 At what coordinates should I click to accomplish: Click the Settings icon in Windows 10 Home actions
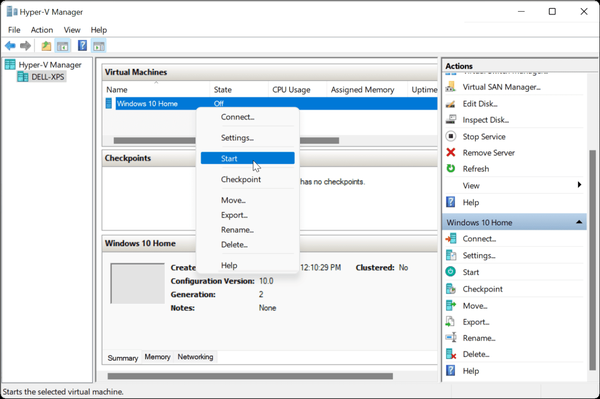point(451,255)
